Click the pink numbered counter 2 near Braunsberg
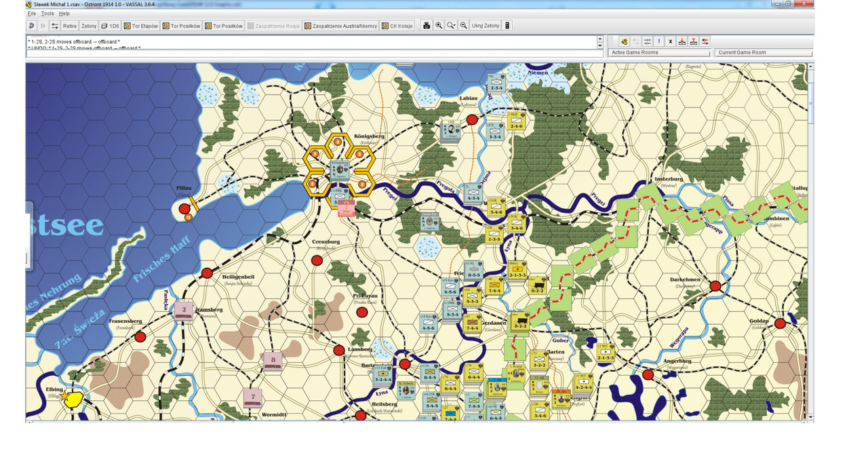This screenshot has height=470, width=868. (x=183, y=311)
